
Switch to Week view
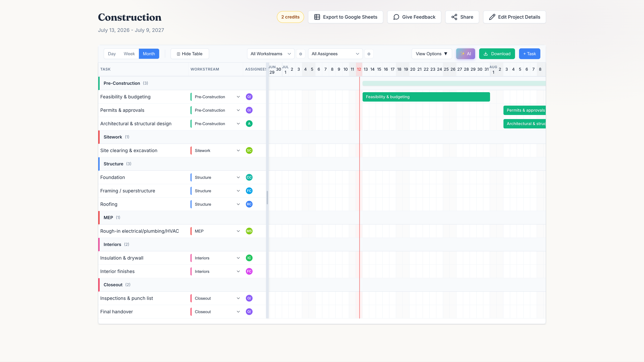[x=129, y=54]
